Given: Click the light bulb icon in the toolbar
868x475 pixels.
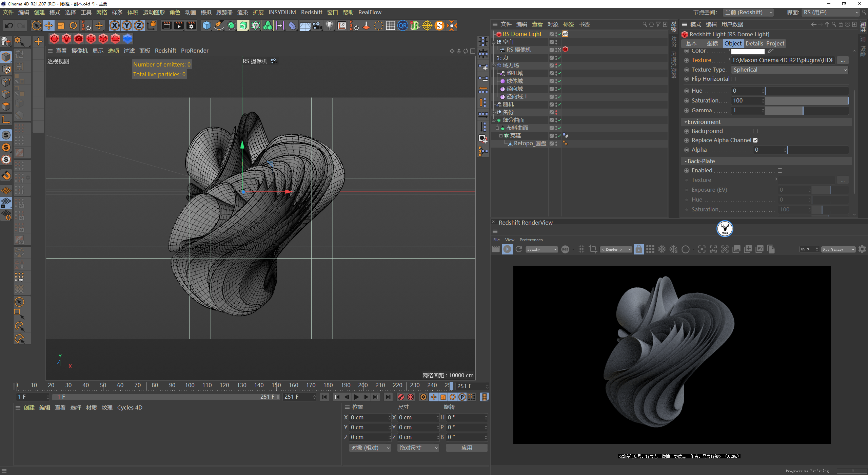Looking at the screenshot, I should click(x=329, y=25).
